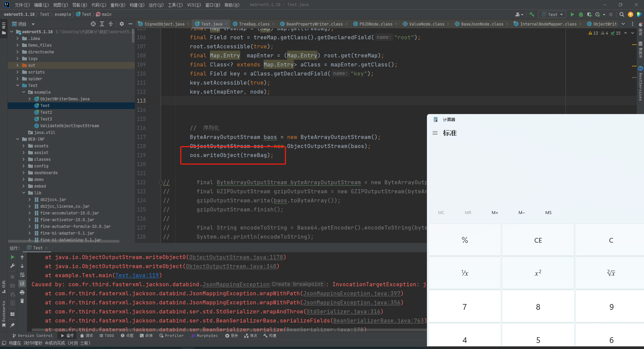Clear console output with the trash icon
The height and width of the screenshot is (349, 644).
pyautogui.click(x=22, y=301)
